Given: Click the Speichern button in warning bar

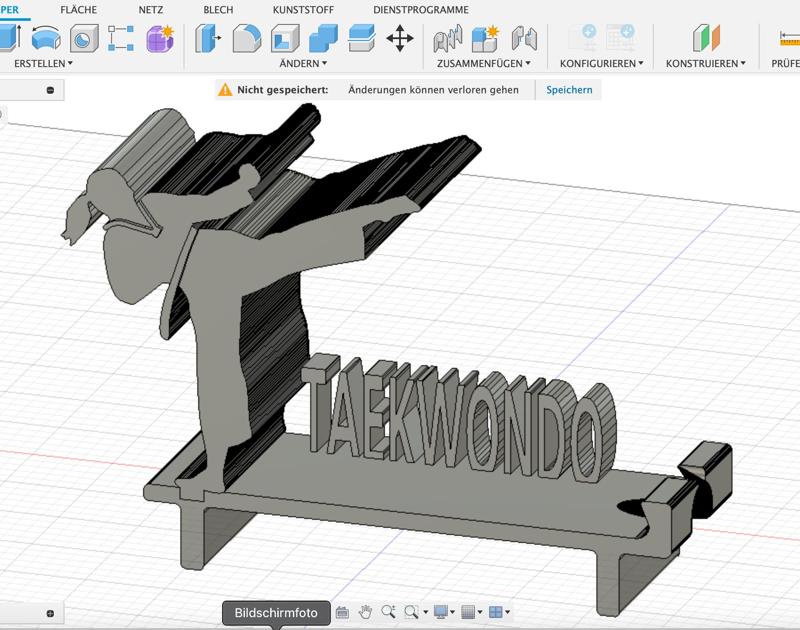Looking at the screenshot, I should pos(568,89).
